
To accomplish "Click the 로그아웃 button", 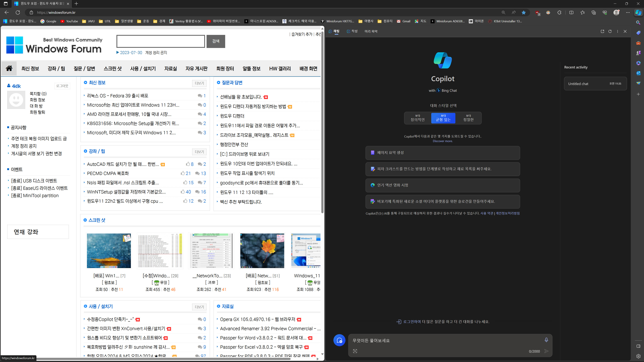I will coord(62,86).
